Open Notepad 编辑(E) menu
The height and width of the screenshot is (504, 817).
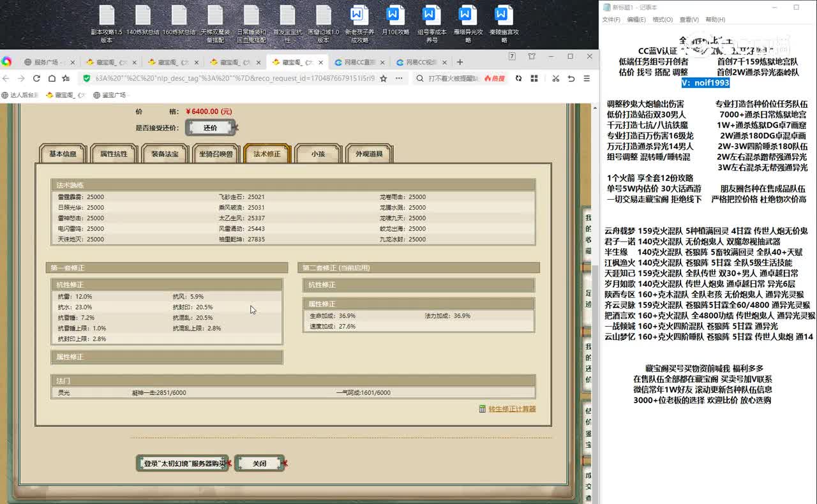tap(636, 20)
